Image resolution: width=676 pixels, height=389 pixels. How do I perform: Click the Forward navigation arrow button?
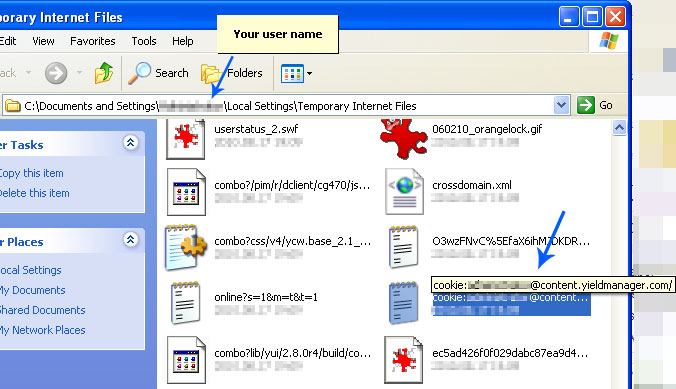(56, 73)
